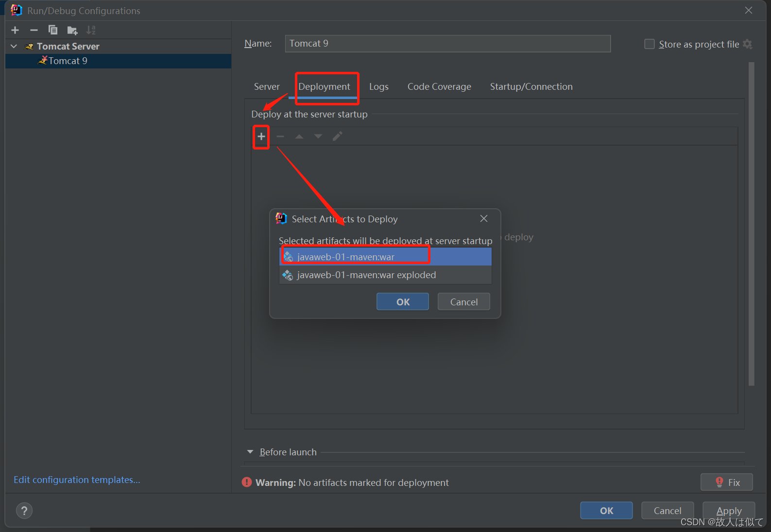Move deployment item down

[318, 136]
